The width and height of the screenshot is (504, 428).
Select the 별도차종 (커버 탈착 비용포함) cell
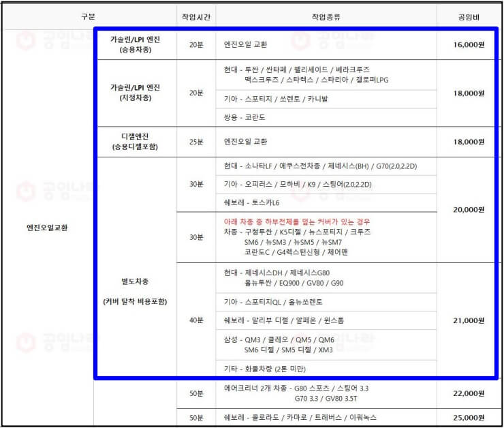(x=135, y=291)
